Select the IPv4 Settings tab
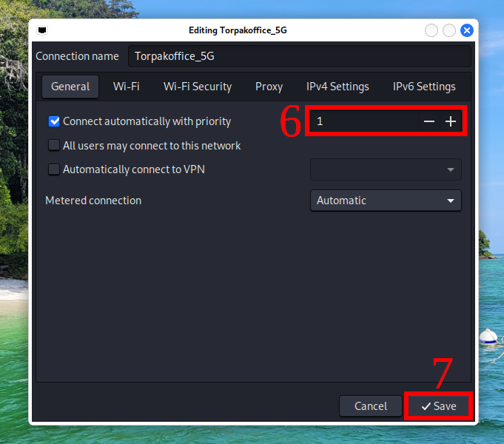 (337, 87)
